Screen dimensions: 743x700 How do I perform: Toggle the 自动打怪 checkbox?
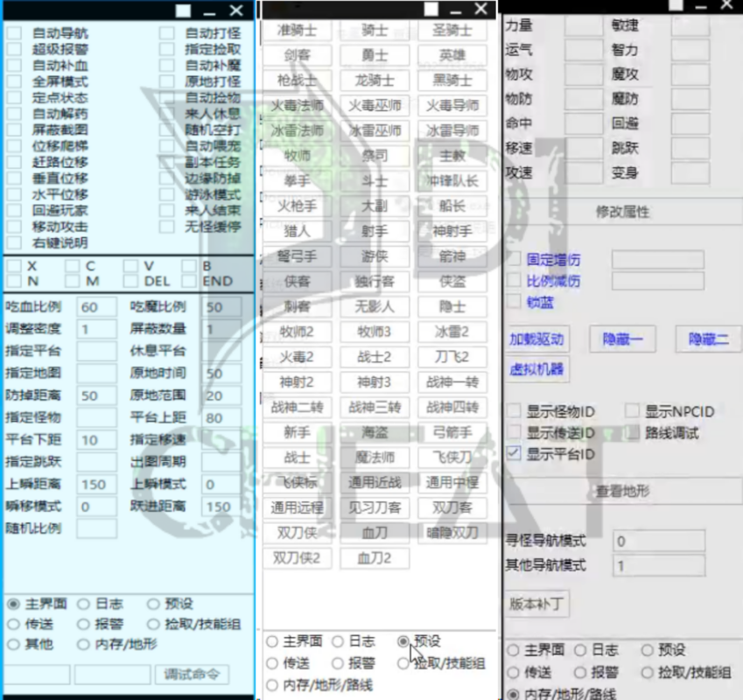[166, 33]
